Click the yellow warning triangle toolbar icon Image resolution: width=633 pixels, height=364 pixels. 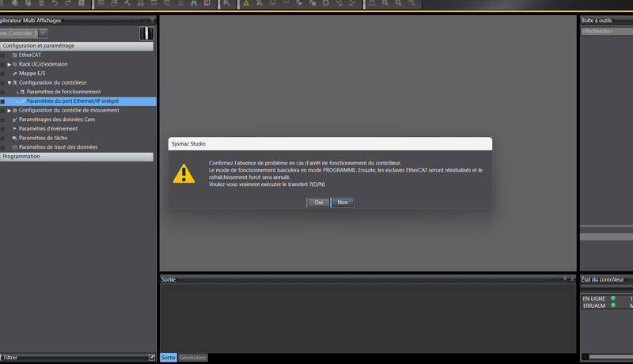[x=246, y=4]
